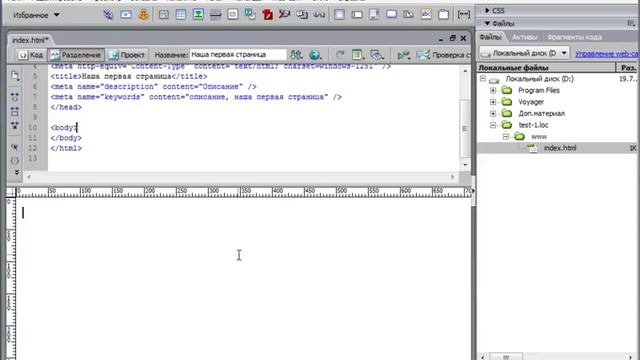Select the index.html* document tab
Viewport: 640px width, 360px height.
point(30,40)
